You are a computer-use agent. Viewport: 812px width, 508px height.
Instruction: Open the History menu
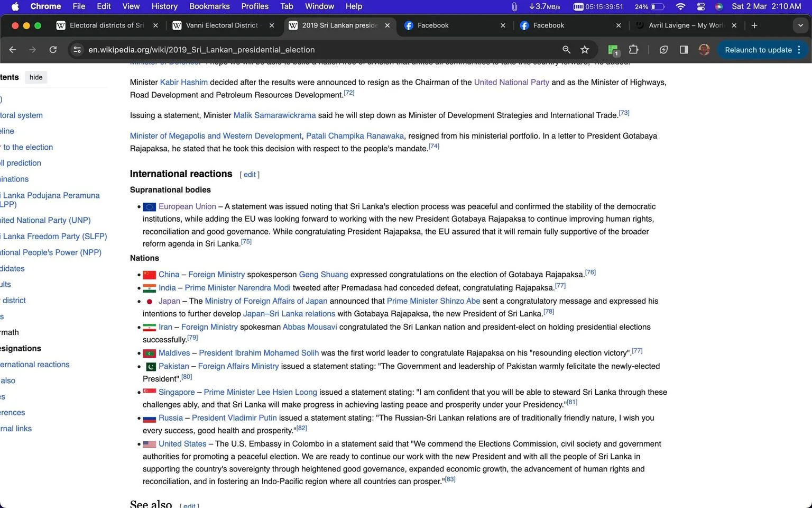click(x=164, y=6)
